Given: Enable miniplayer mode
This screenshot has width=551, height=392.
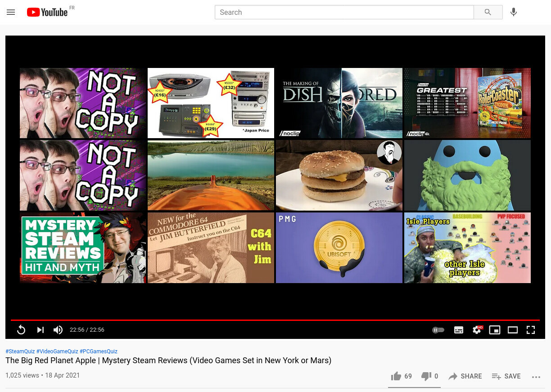Looking at the screenshot, I should [495, 330].
